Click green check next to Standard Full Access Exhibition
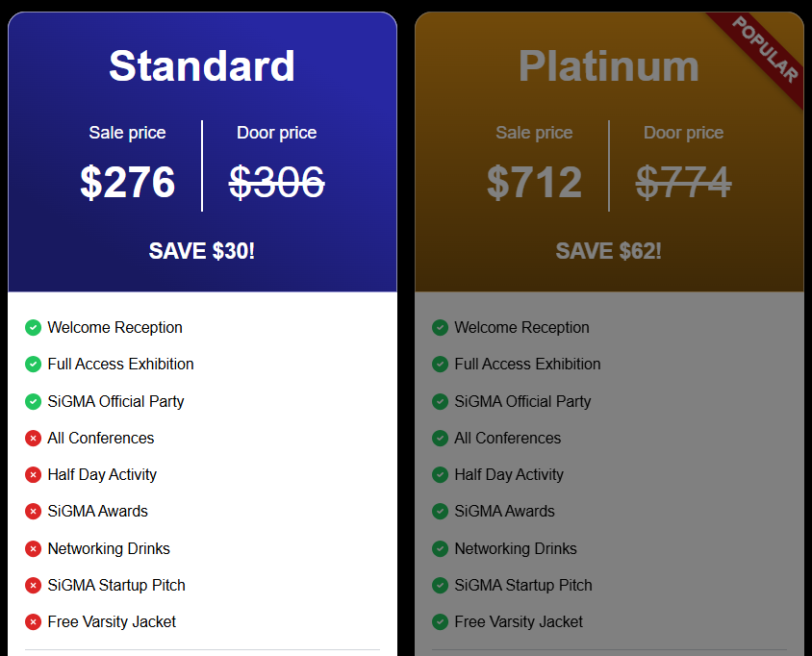 [33, 365]
